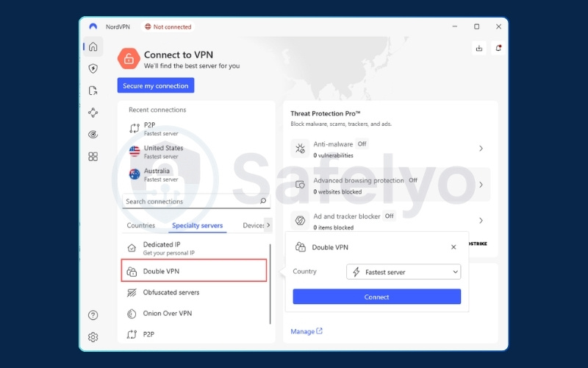The image size is (588, 368).
Task: Switch to the Countries tab
Action: coord(140,225)
